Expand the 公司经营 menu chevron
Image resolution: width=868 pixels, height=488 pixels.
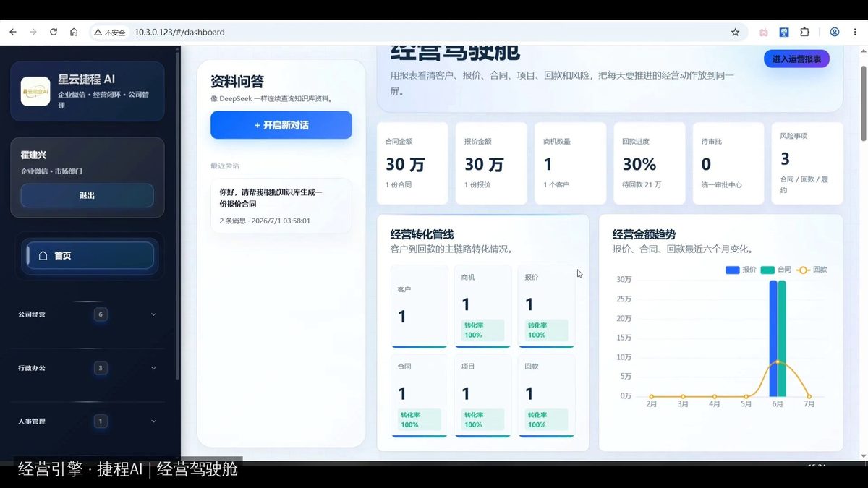(x=153, y=314)
